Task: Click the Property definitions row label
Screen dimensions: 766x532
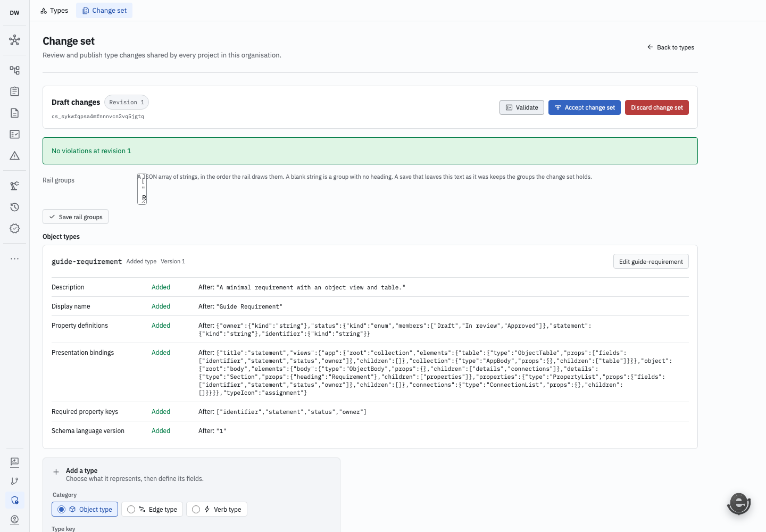Action: point(80,326)
